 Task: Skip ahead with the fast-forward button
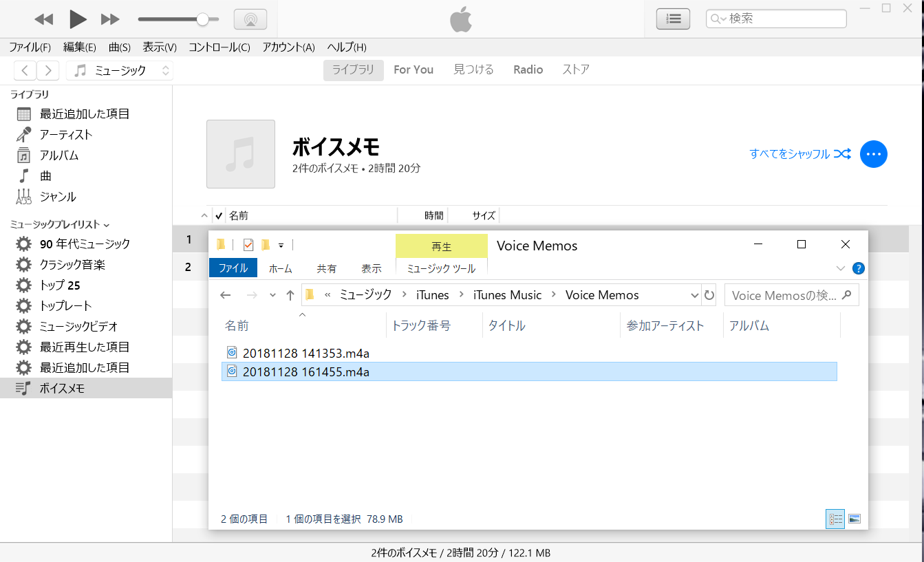110,19
